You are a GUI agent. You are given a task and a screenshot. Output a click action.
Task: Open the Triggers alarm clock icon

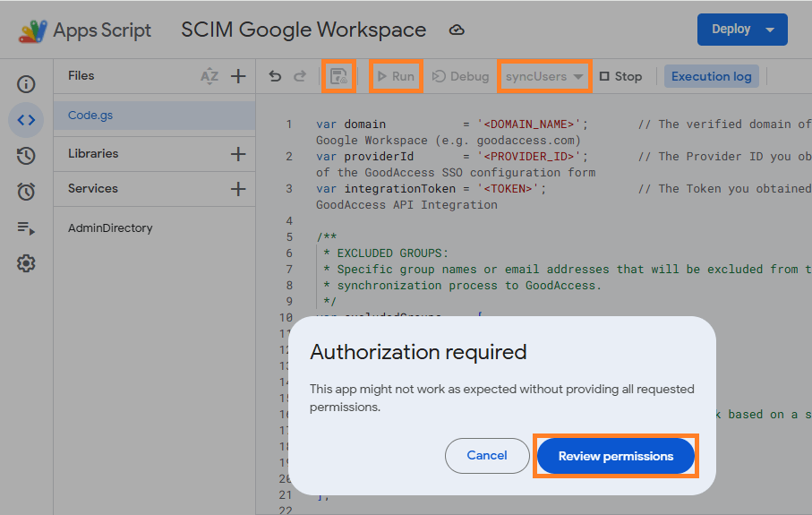tap(26, 192)
